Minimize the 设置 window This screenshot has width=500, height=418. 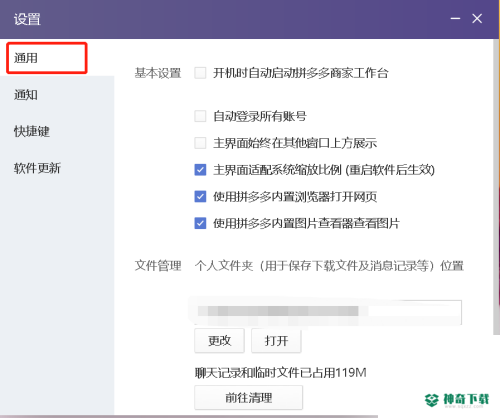coord(455,18)
